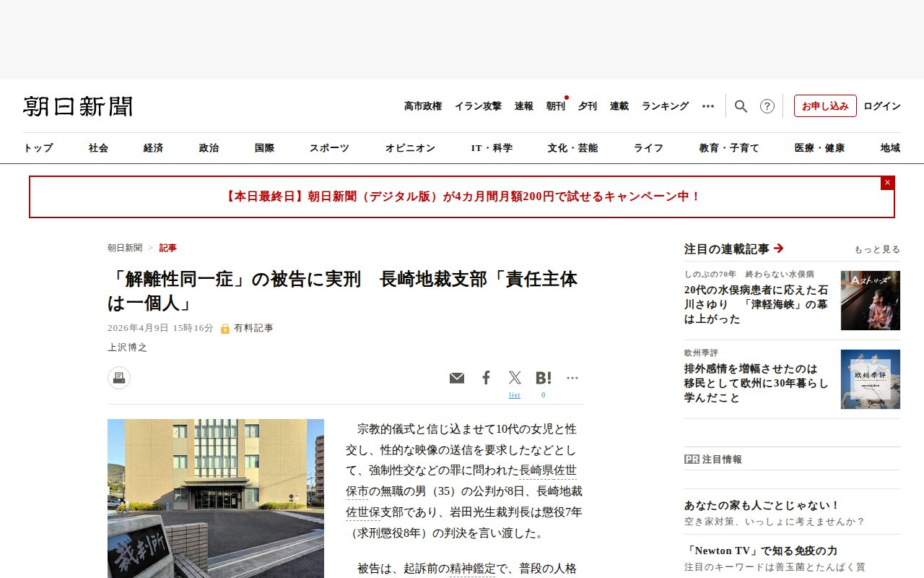
Task: Open the 排外感情を増幅させたのは article headline
Action: [757, 383]
